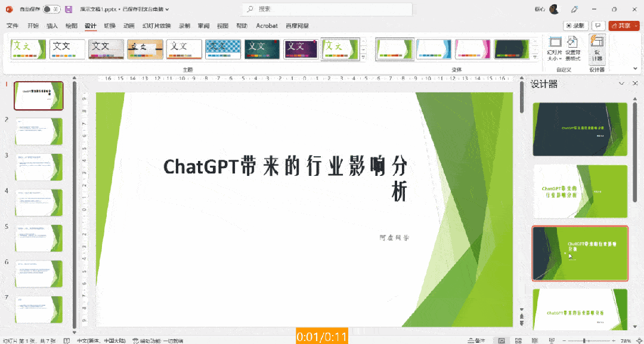Switch to the 审阅 ribbon tab

pos(203,26)
